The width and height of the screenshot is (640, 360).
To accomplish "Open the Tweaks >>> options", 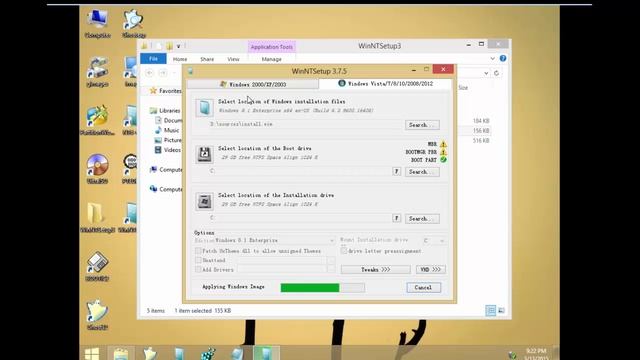I will point(376,269).
